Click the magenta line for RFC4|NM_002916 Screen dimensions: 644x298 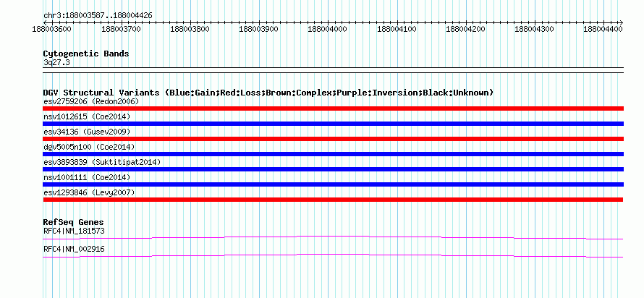333,255
